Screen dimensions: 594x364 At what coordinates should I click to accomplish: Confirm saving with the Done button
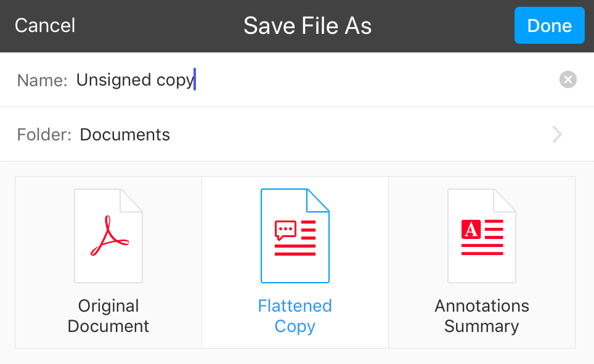click(x=549, y=25)
